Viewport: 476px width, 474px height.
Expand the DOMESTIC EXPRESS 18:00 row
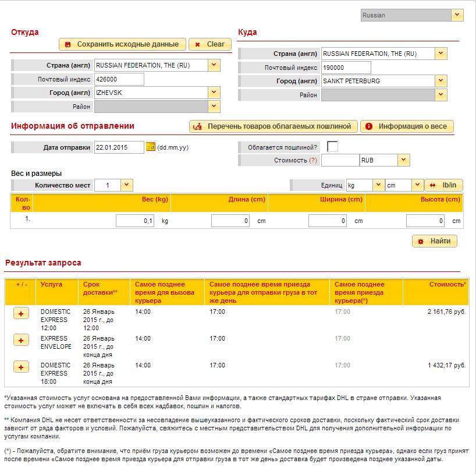tap(21, 367)
